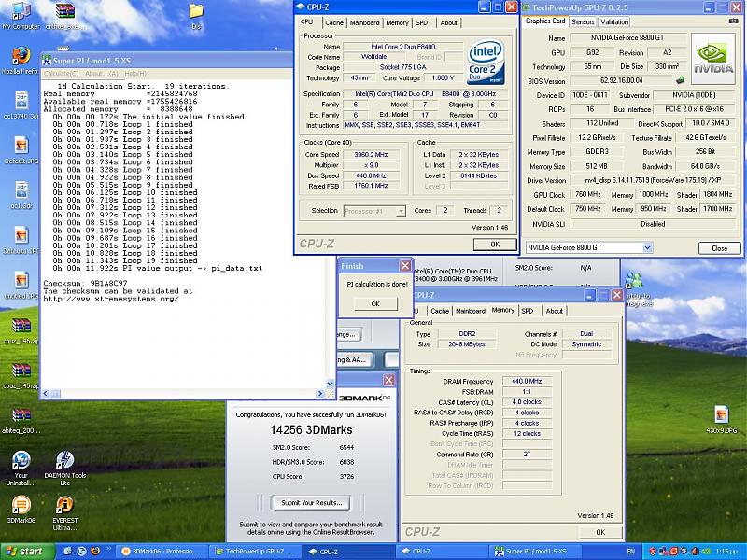Select the oc1.3dr desktop file
This screenshot has width=747, height=560.
pos(20,194)
